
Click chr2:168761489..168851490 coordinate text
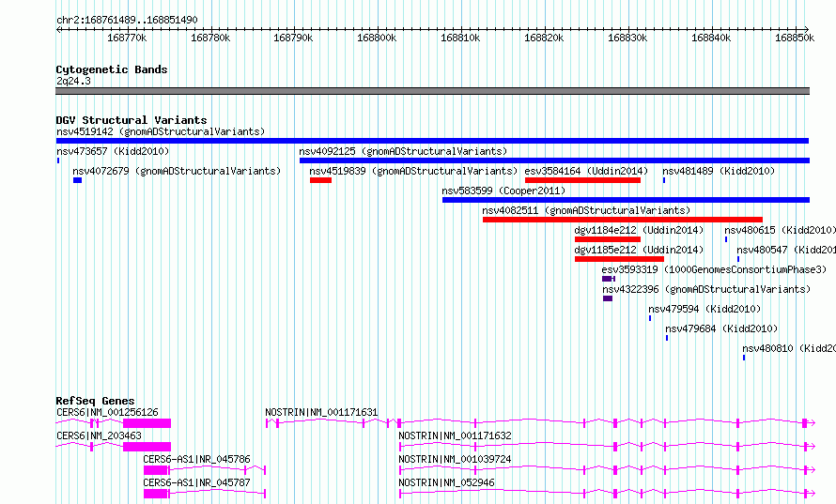click(x=127, y=20)
